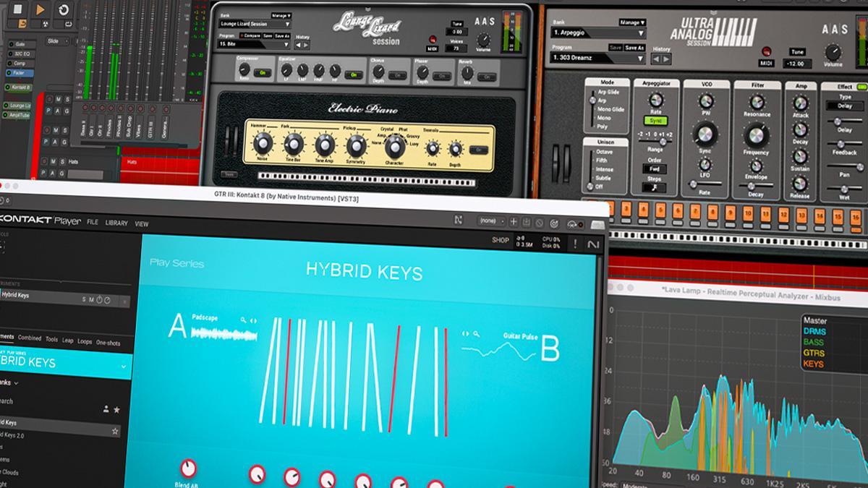Favorite the Hybrid Keys preset with star
868x488 pixels.
click(x=114, y=432)
